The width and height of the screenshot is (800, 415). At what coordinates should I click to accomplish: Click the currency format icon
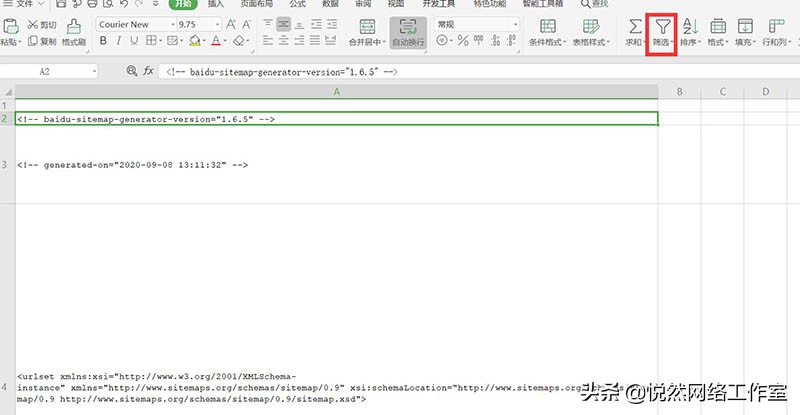click(442, 40)
